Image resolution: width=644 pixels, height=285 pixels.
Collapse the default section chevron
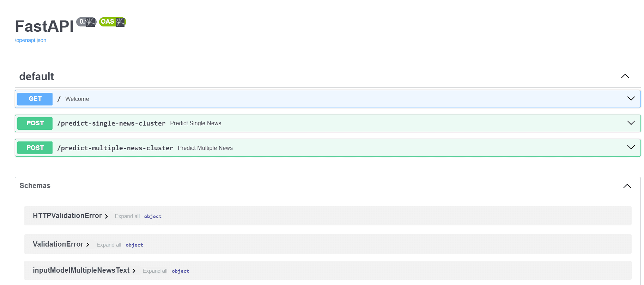click(x=625, y=76)
